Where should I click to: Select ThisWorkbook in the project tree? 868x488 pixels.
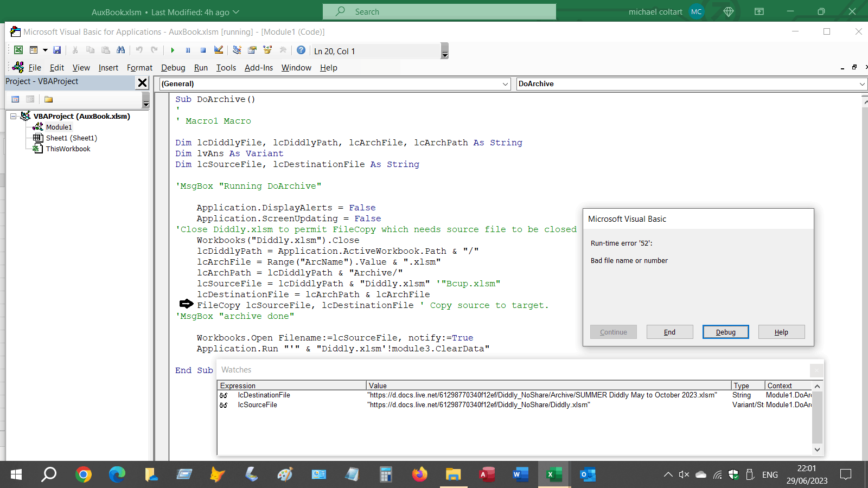pyautogui.click(x=68, y=149)
